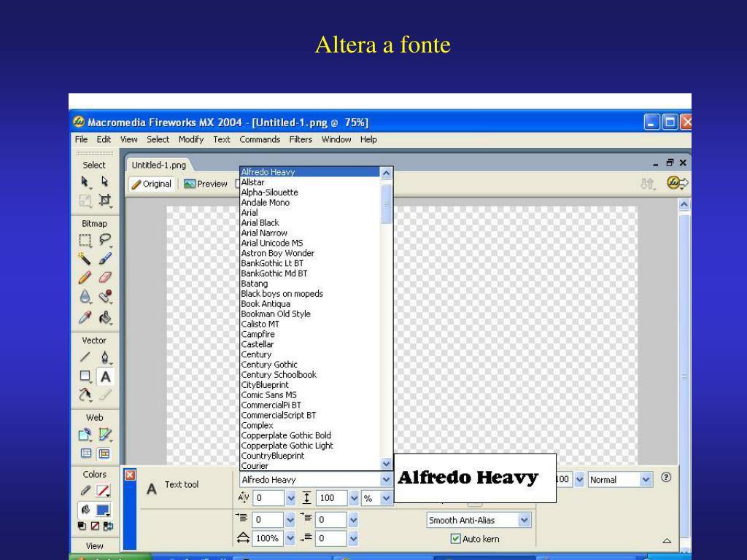Viewport: 747px width, 560px height.
Task: Click the Quick Export icon
Action: point(678,183)
